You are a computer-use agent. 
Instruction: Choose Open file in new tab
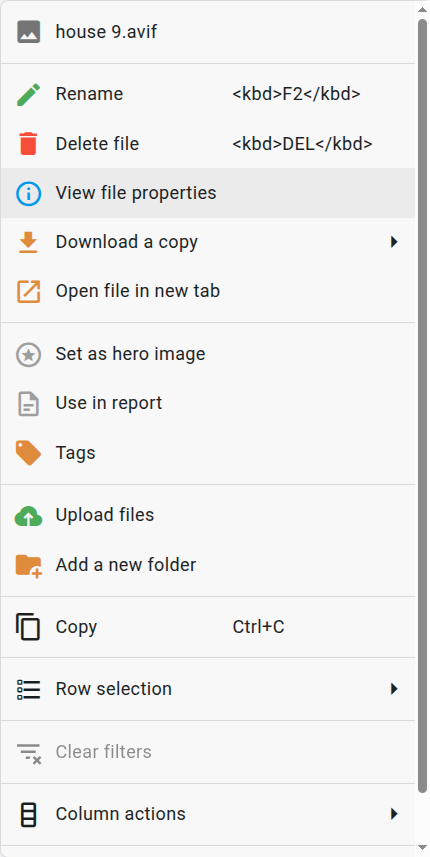(x=208, y=291)
